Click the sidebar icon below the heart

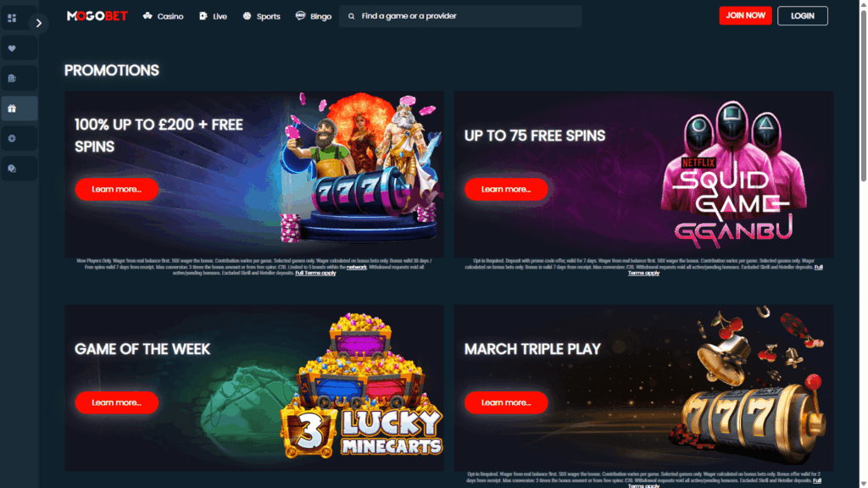12,79
